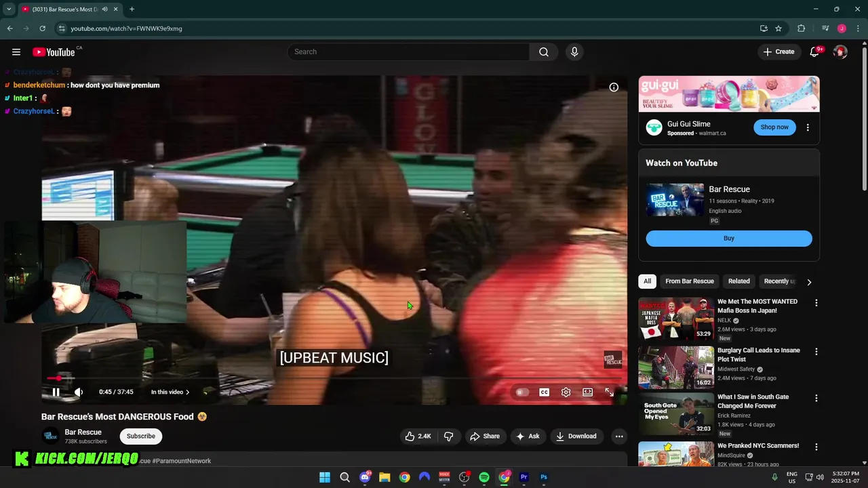Click into the YouTube search field

pyautogui.click(x=408, y=52)
